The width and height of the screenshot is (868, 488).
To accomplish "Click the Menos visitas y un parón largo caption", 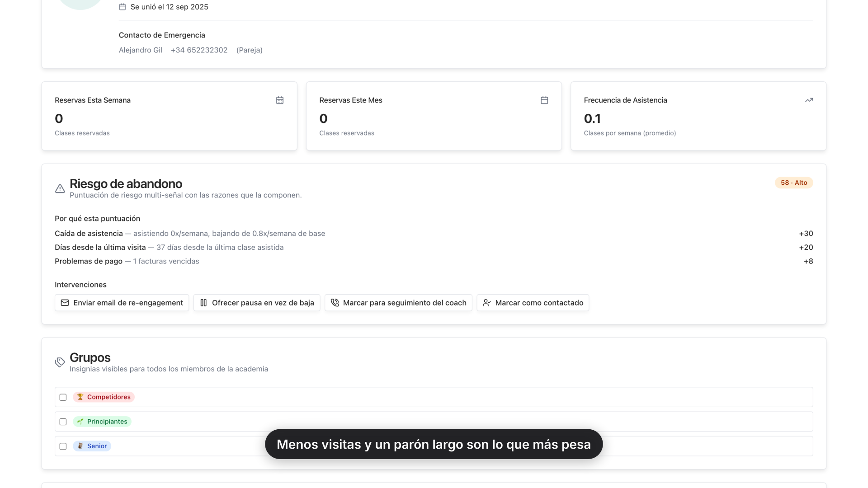I will [x=434, y=444].
